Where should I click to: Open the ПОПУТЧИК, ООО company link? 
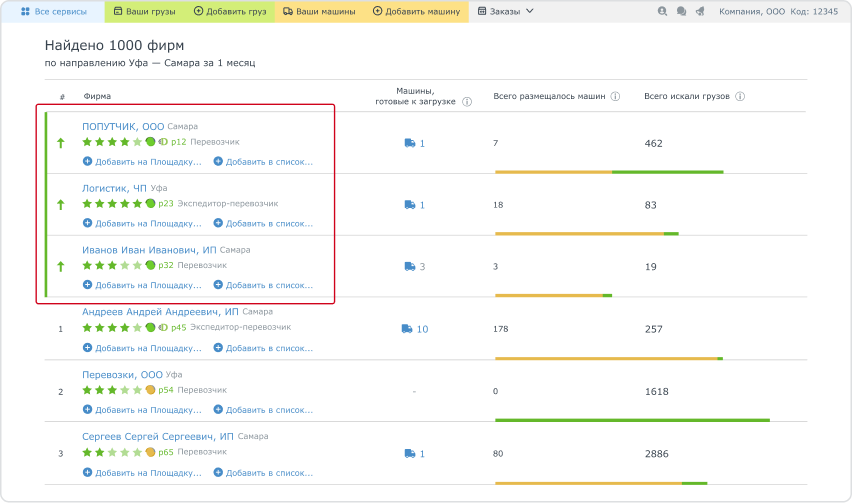[x=123, y=127]
